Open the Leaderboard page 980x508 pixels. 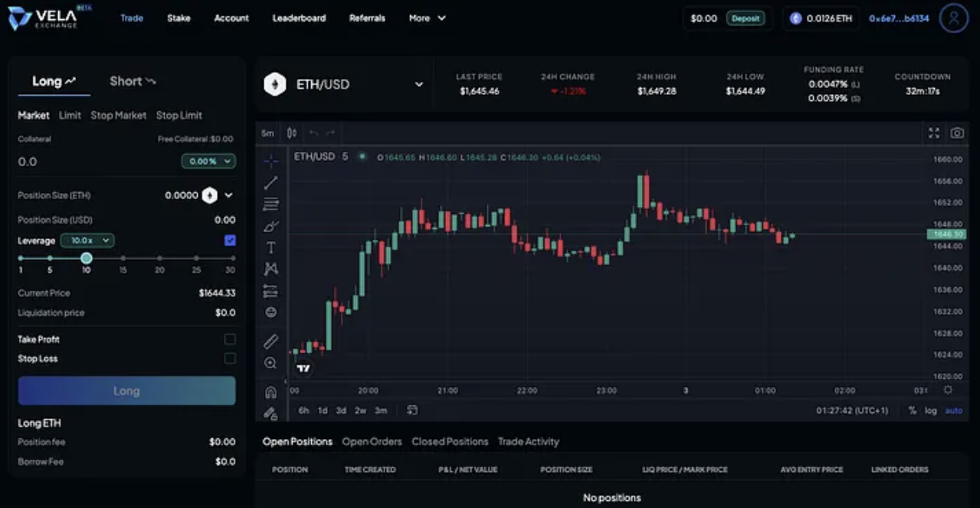pyautogui.click(x=299, y=18)
